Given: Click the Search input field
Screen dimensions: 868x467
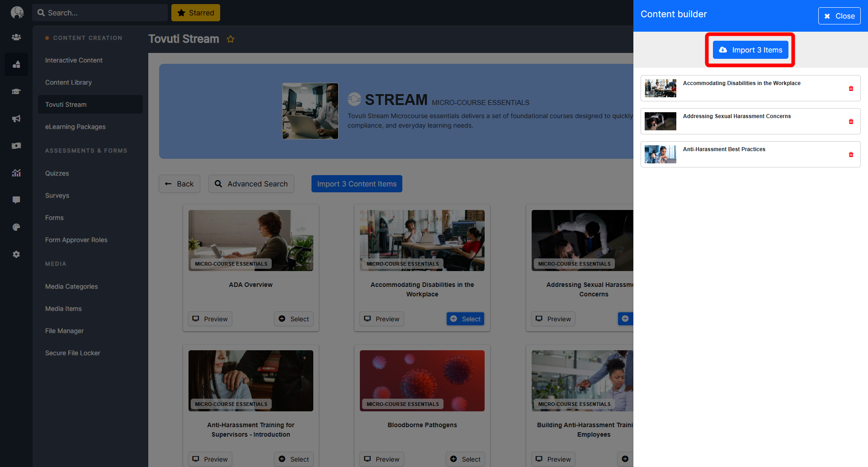Looking at the screenshot, I should click(x=104, y=13).
